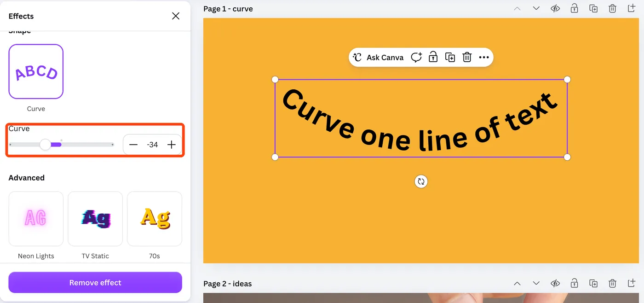
Task: Move Page 1 down with the arrow
Action: click(x=536, y=9)
